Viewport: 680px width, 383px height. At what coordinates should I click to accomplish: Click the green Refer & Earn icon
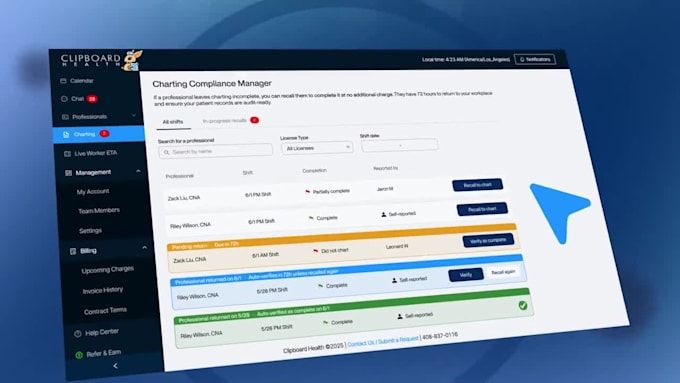[x=79, y=355]
